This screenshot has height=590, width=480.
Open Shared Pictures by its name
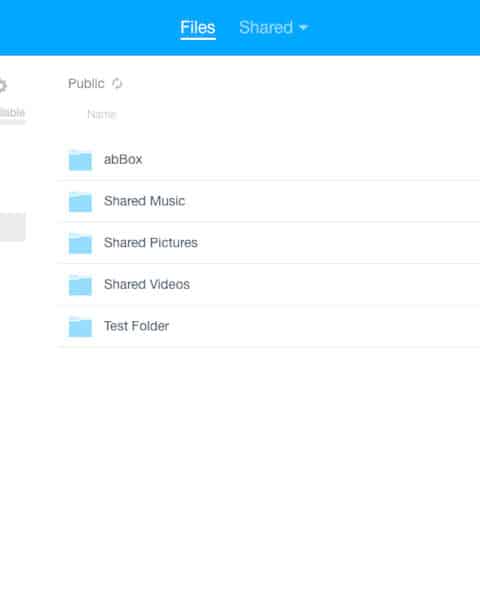click(150, 243)
